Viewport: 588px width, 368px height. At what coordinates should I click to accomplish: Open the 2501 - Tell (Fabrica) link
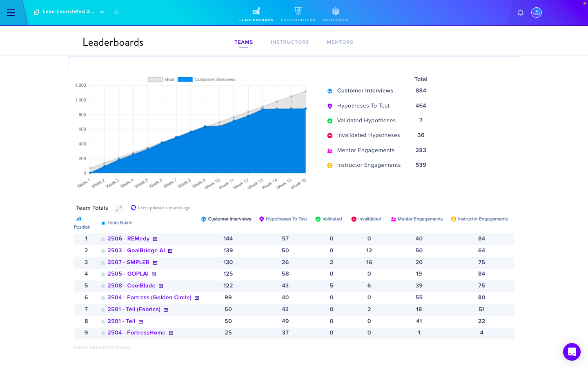pos(134,310)
